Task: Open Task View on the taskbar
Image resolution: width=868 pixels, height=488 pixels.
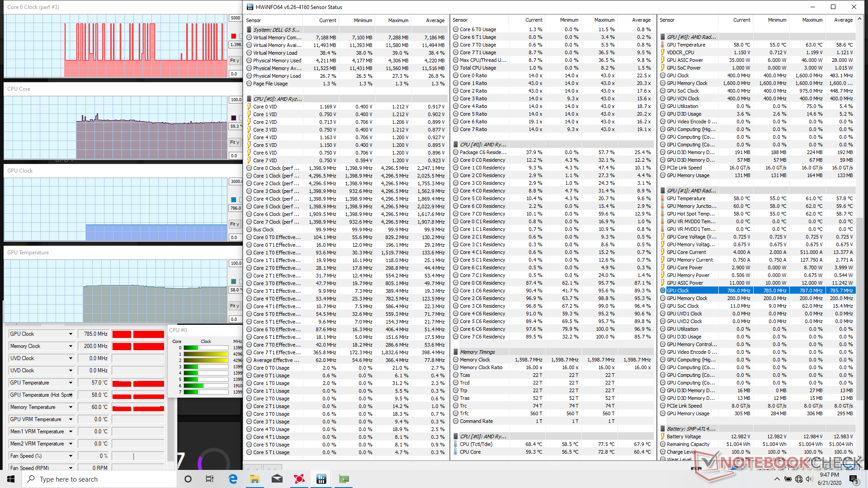Action: (210, 479)
